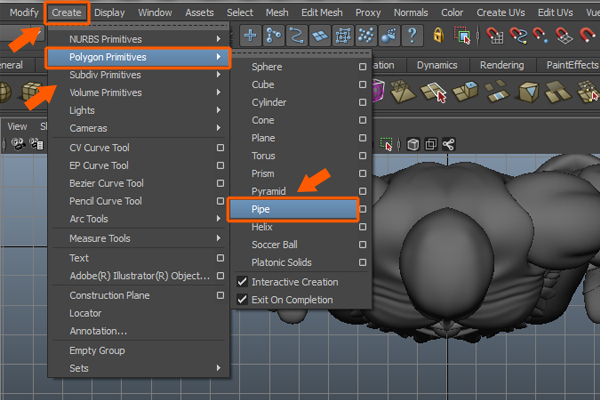Choose the CV Curve Tool
The height and width of the screenshot is (400, 600).
98,147
